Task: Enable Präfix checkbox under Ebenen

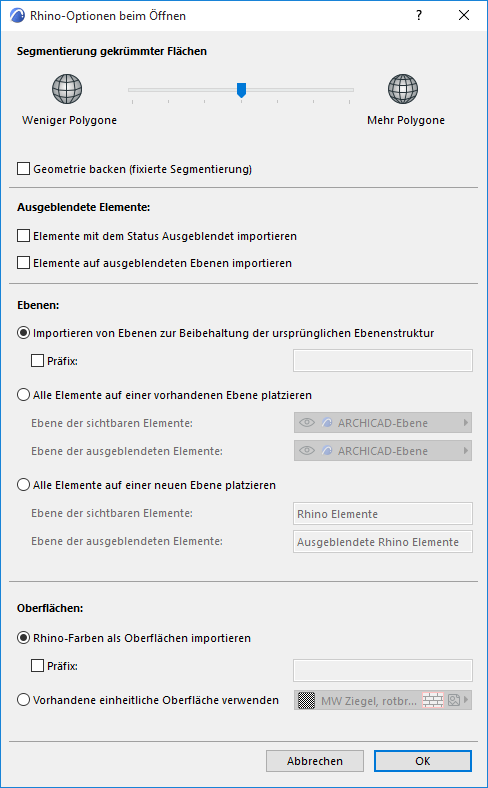Action: point(38,360)
